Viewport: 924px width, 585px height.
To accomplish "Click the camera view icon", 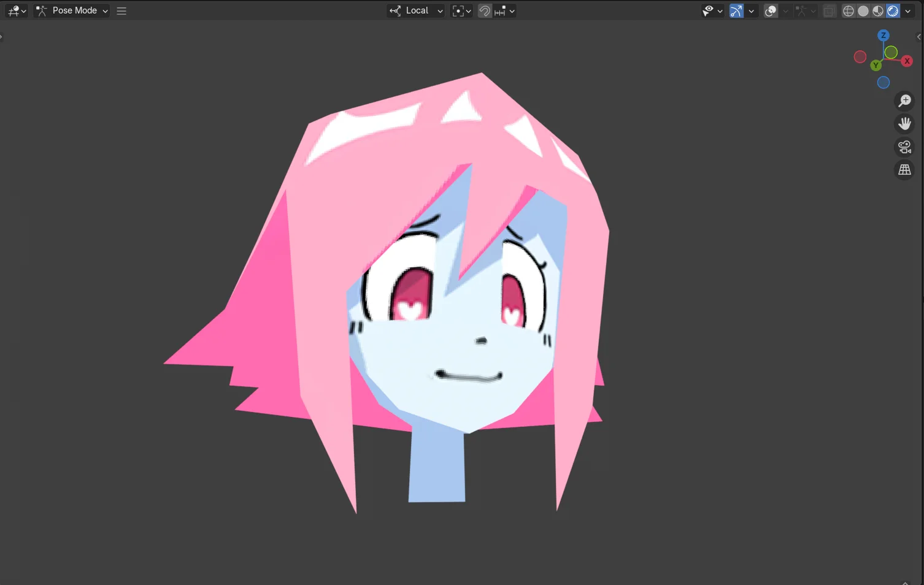I will click(904, 147).
